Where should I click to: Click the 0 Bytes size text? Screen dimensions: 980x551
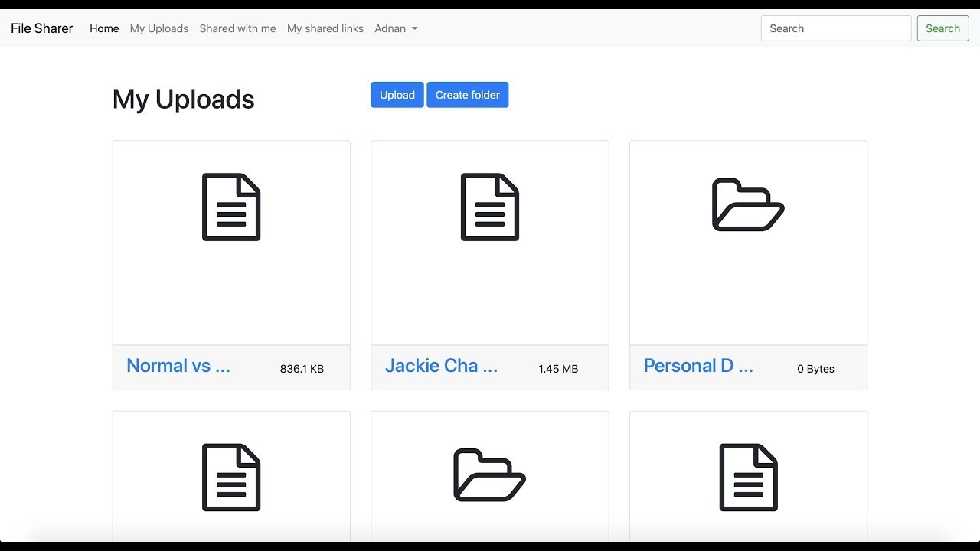click(815, 369)
